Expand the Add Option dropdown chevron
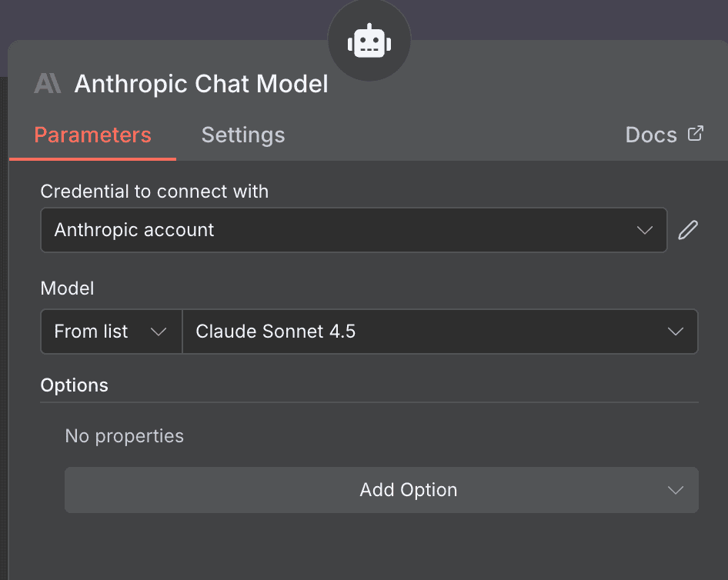The height and width of the screenshot is (580, 728). tap(675, 490)
